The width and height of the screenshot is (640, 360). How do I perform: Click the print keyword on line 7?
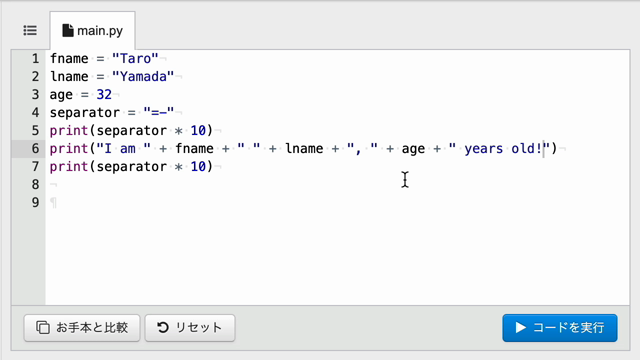pos(69,167)
